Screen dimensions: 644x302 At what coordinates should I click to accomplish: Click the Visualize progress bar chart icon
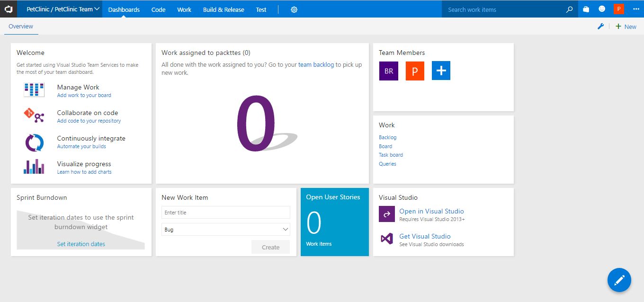pos(34,167)
